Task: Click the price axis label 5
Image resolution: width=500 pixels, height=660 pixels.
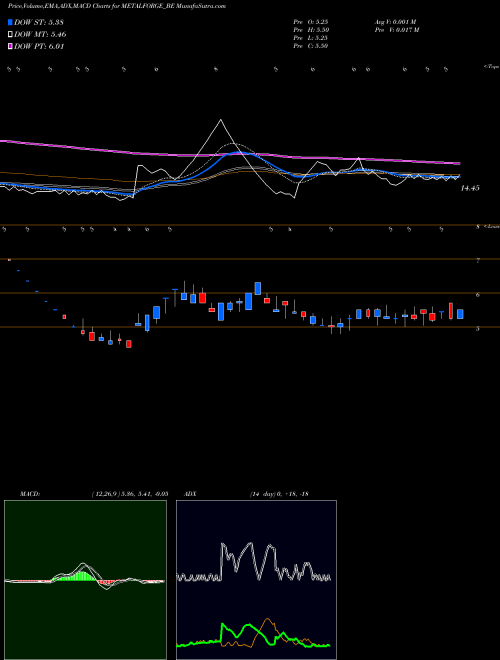Action: point(478,329)
